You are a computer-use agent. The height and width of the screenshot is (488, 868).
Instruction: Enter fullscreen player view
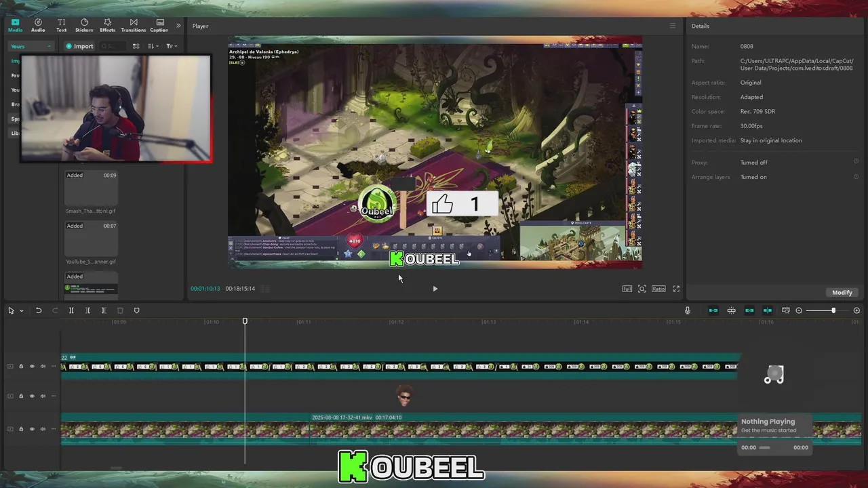tap(676, 289)
